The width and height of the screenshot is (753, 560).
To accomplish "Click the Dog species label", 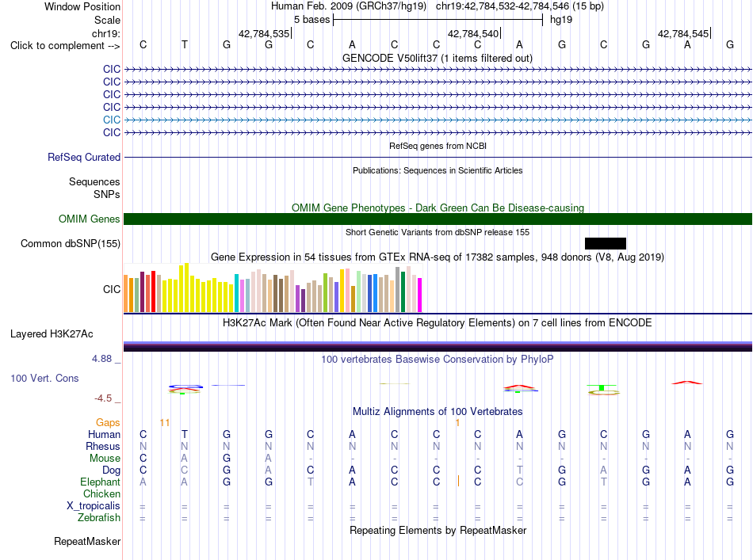I will (x=111, y=470).
